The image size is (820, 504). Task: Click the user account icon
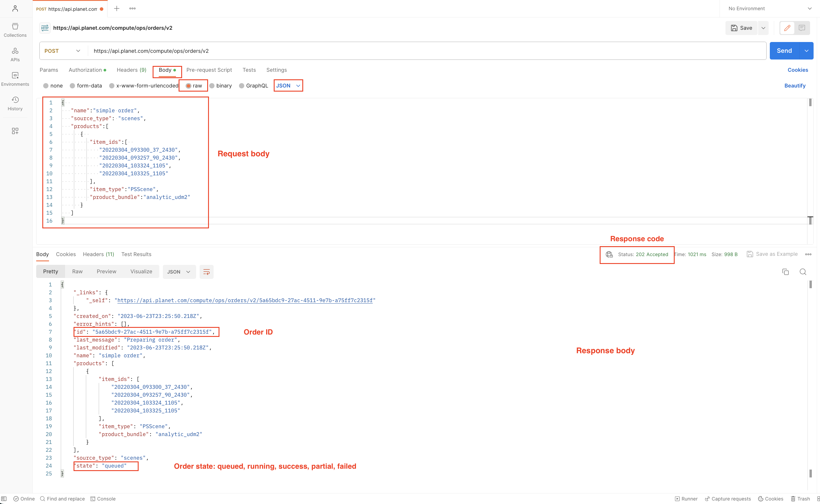coord(15,8)
